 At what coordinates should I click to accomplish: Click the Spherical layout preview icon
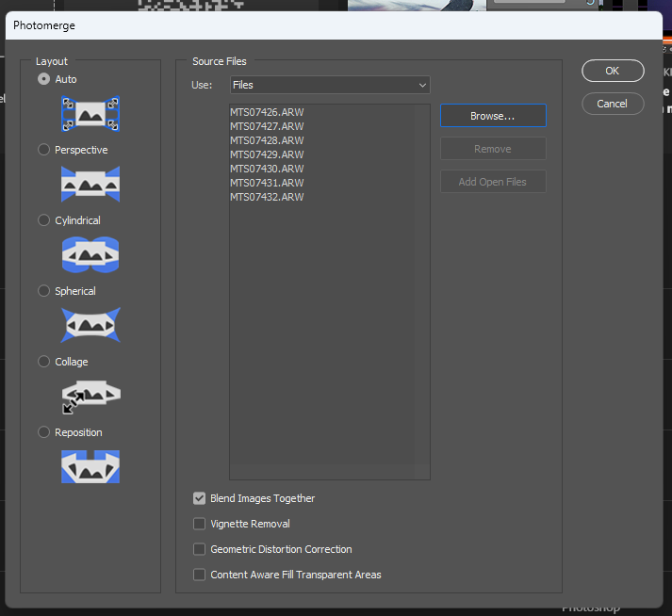(90, 325)
